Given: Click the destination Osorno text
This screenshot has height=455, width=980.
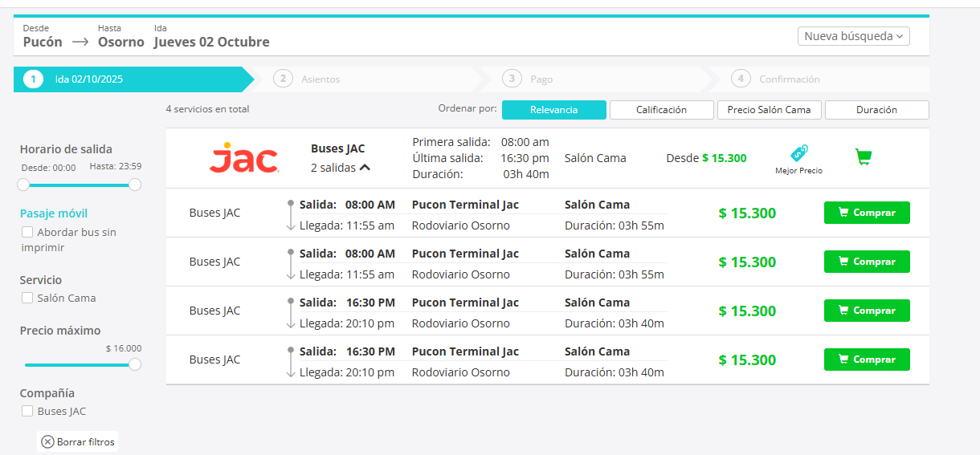Looking at the screenshot, I should pos(121,42).
